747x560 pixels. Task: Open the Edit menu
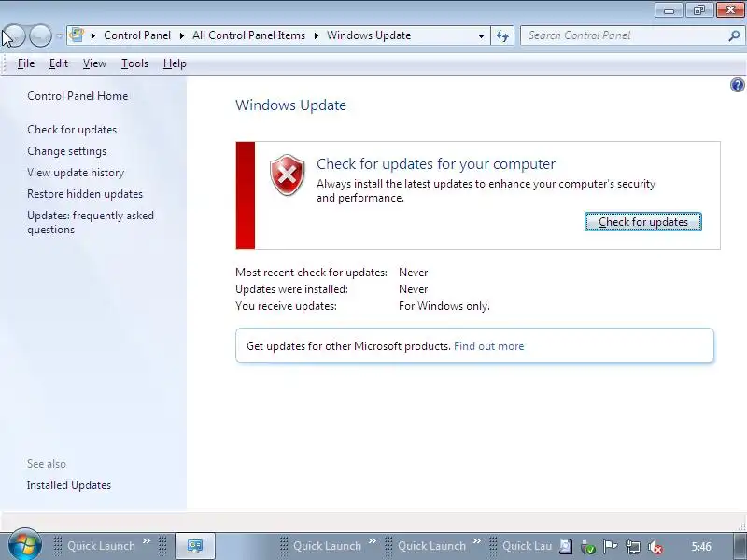tap(59, 63)
